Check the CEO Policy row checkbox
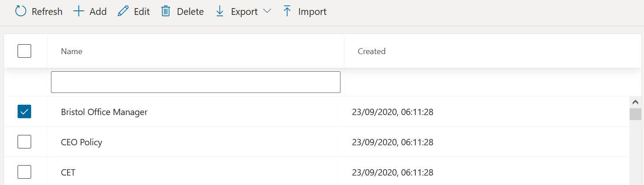Viewport: 644px width, 185px height. [x=24, y=142]
